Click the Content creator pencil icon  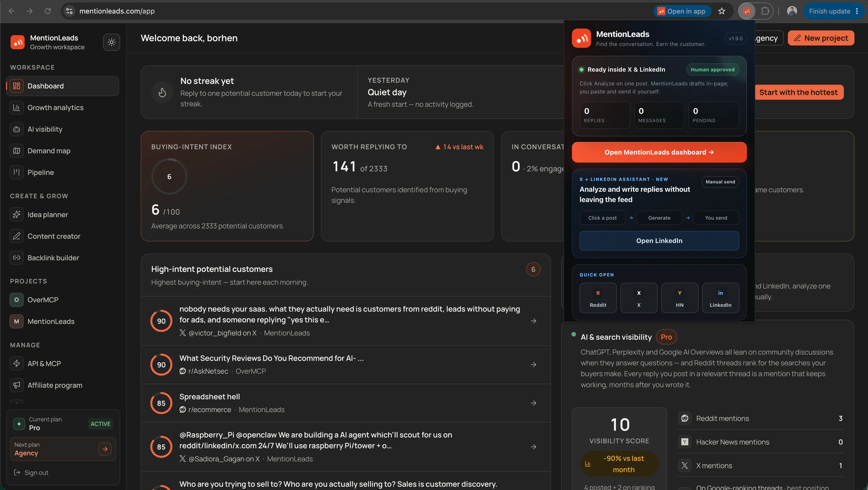(x=17, y=236)
